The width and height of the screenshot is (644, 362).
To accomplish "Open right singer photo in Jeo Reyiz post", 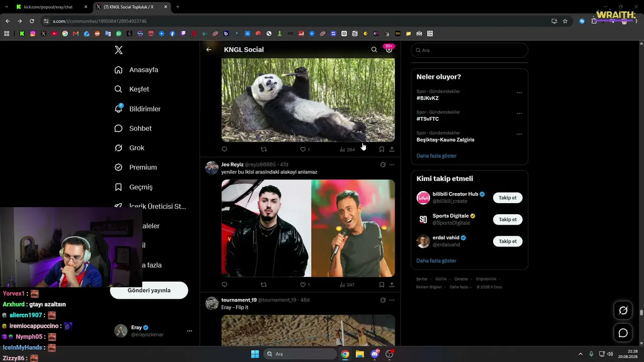I will 353,228.
